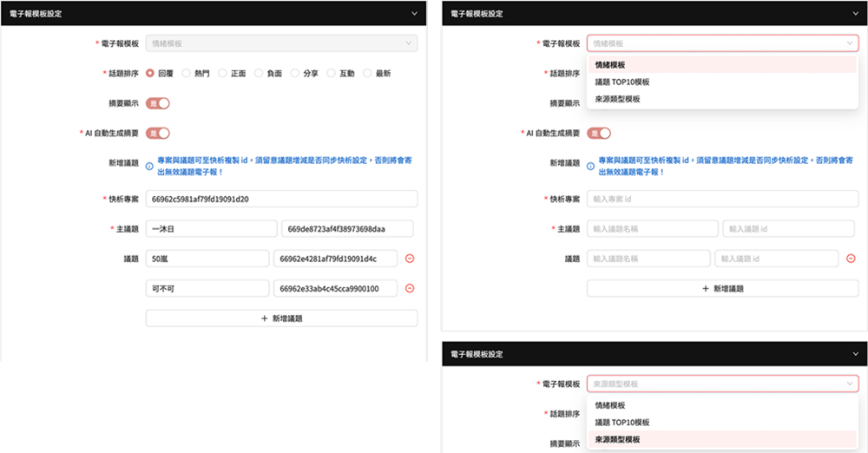Select the 最新 sorting radio button
The image size is (868, 453).
click(x=367, y=74)
